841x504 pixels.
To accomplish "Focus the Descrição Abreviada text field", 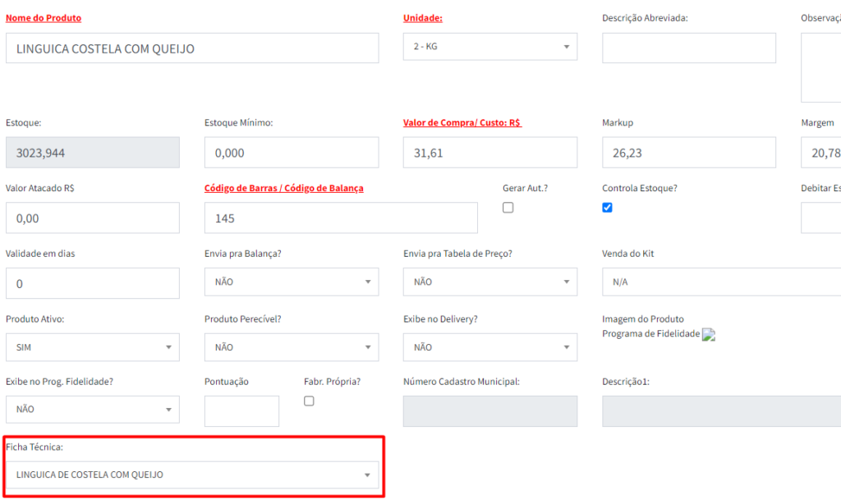I will tap(688, 48).
